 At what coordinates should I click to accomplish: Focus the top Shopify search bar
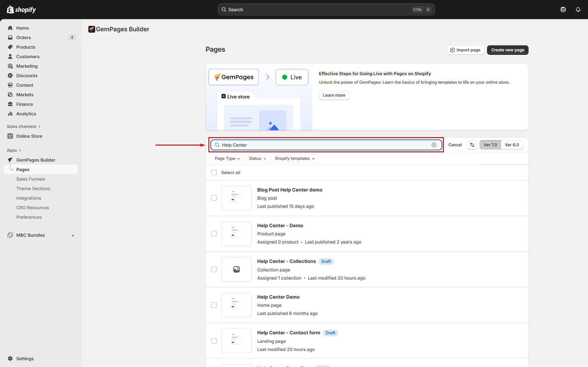[x=326, y=10]
